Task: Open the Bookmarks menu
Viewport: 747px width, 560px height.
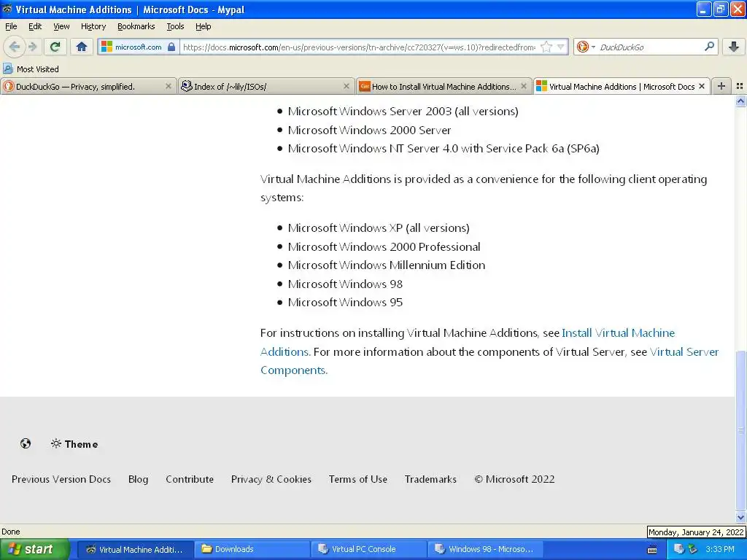Action: (x=136, y=26)
